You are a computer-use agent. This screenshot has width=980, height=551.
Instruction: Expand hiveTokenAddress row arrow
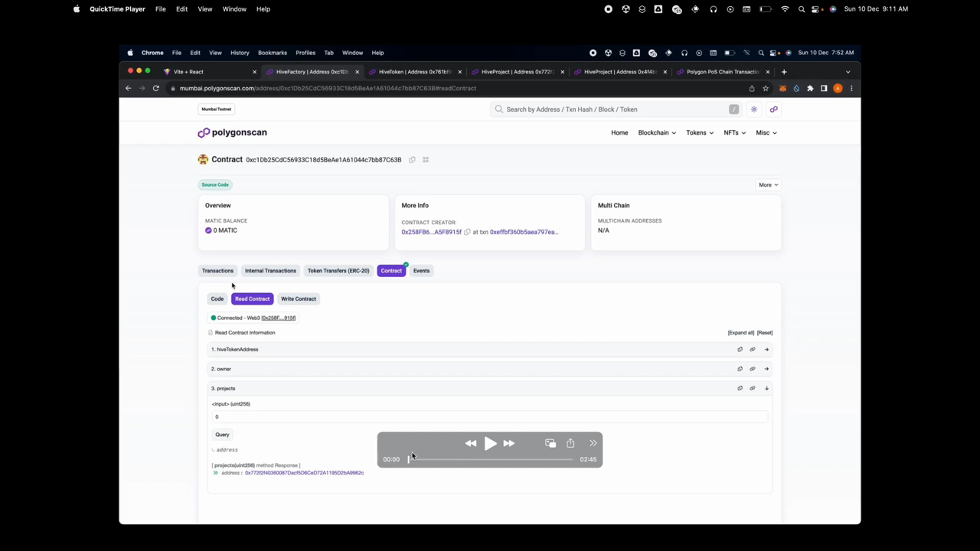coord(766,350)
